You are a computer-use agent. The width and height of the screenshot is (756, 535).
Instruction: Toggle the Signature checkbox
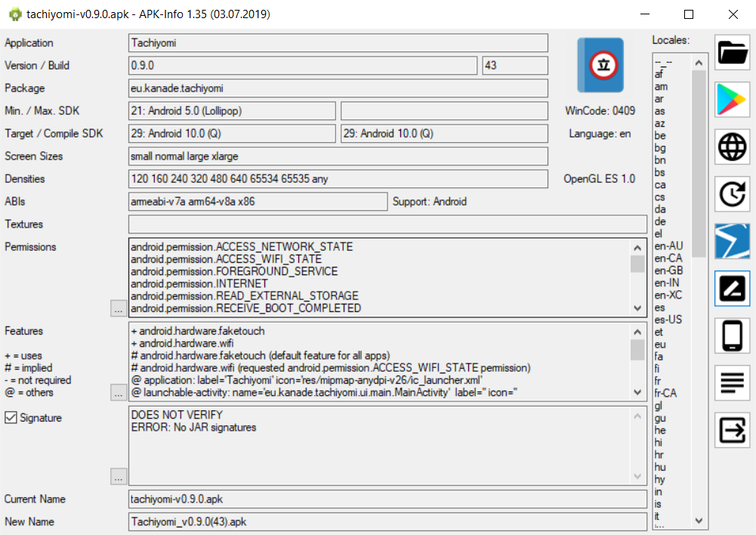11,417
